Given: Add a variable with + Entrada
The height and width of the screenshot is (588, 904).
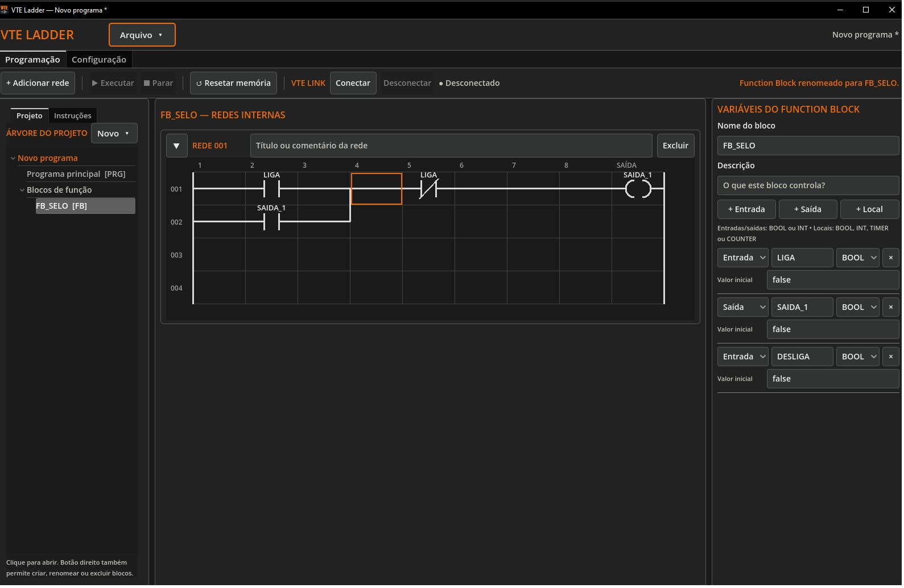Looking at the screenshot, I should 746,209.
